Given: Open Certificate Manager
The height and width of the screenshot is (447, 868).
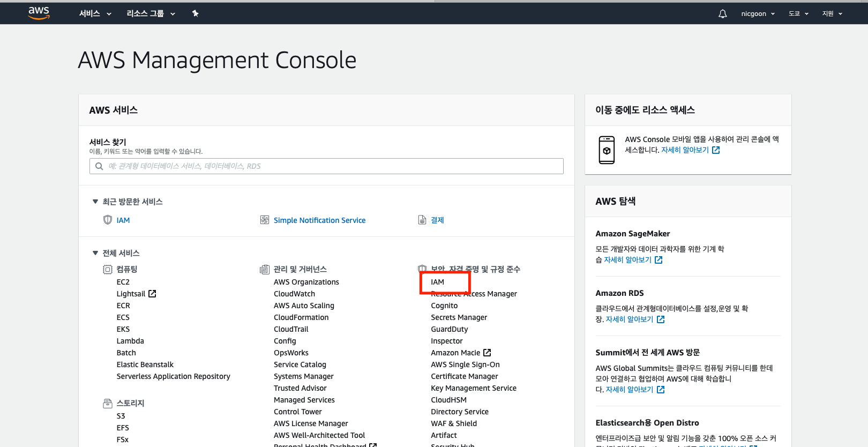Looking at the screenshot, I should 465,376.
